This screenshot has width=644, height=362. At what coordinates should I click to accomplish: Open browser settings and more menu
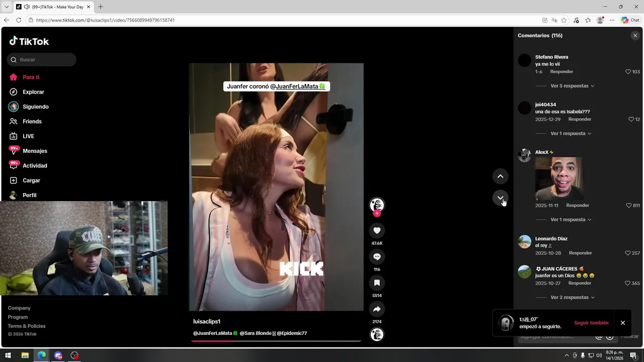point(612,20)
